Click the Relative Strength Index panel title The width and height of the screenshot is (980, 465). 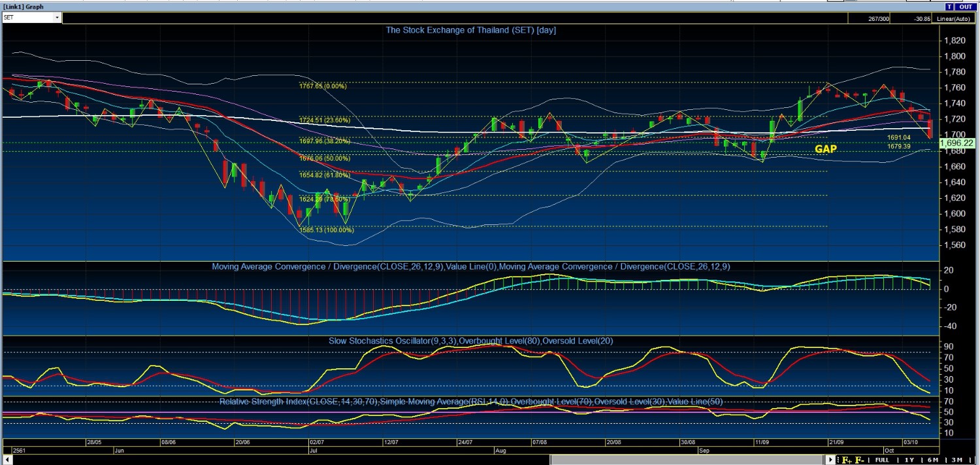click(470, 401)
